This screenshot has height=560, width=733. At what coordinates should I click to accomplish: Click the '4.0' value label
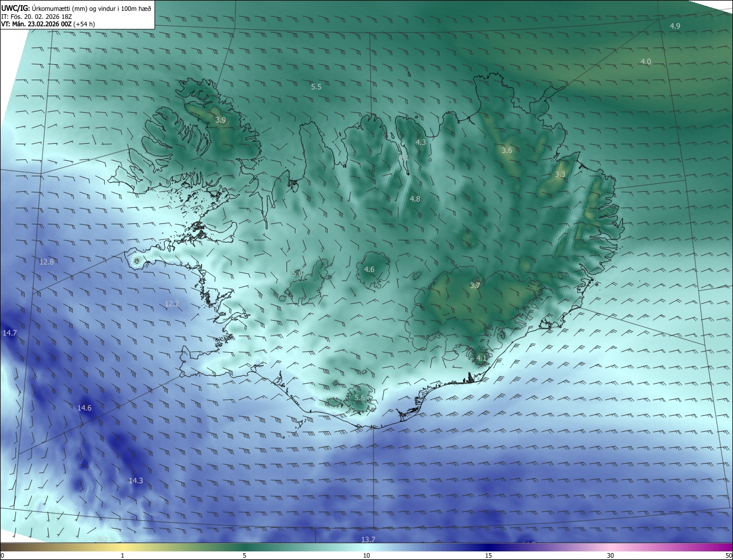pos(645,61)
